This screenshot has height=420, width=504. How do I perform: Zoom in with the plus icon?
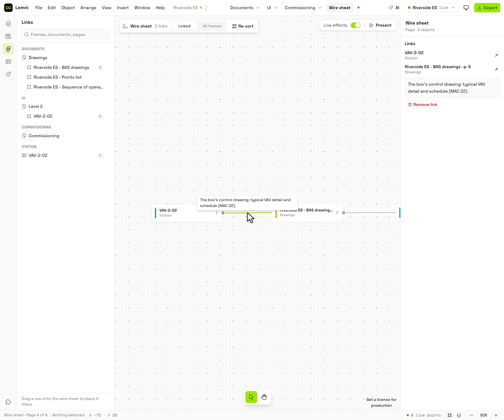496,415
